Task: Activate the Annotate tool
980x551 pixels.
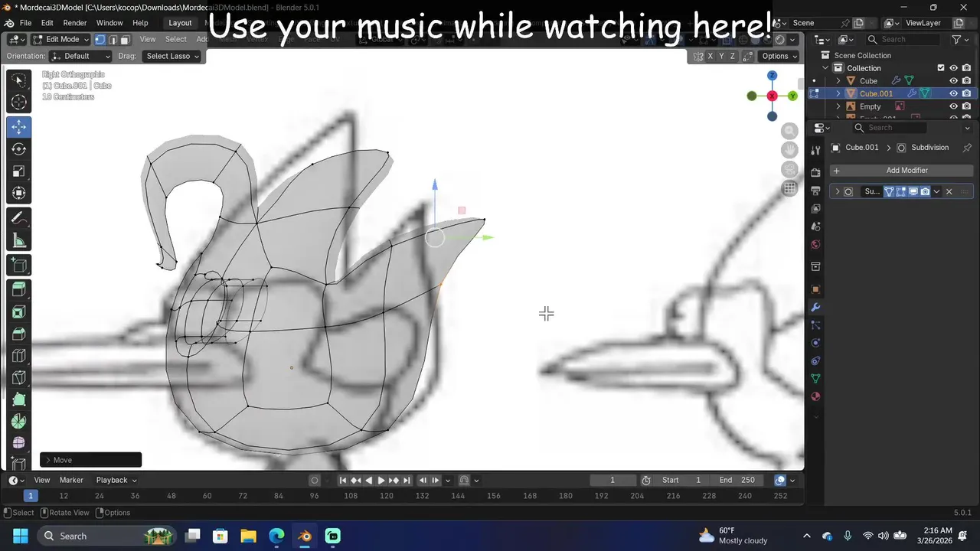Action: tap(19, 218)
